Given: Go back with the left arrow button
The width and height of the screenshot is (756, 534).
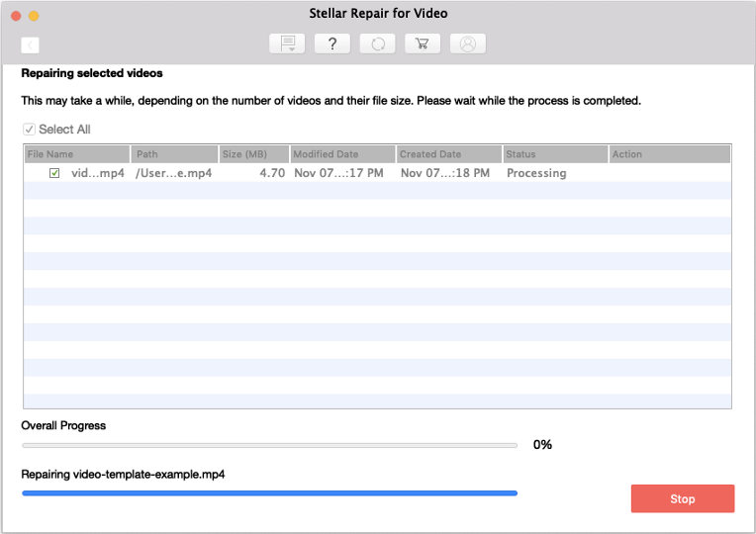Looking at the screenshot, I should click(30, 45).
